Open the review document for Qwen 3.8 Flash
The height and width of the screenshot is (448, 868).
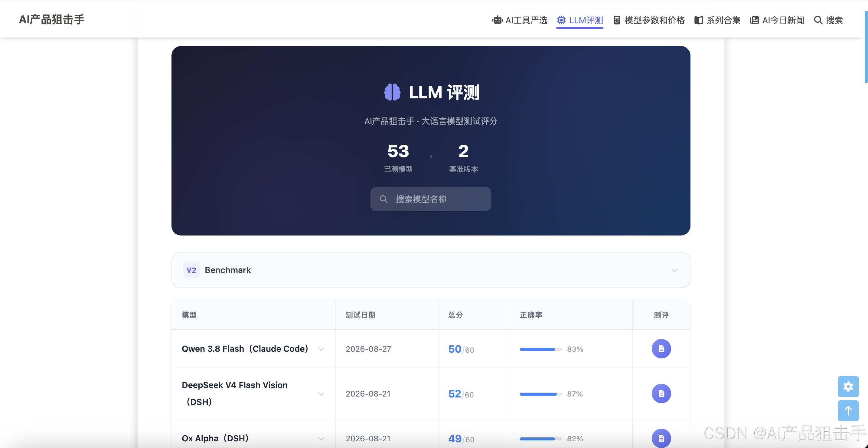[661, 348]
